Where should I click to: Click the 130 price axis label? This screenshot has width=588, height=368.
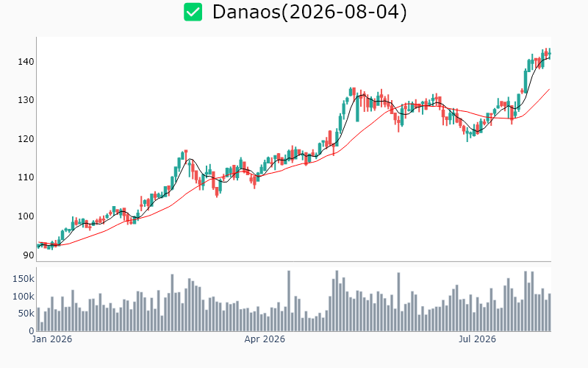click(x=26, y=100)
